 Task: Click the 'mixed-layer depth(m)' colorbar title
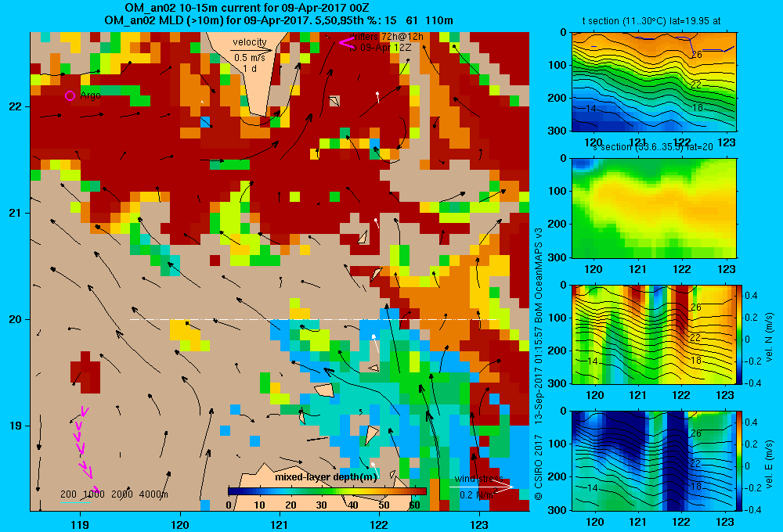[x=326, y=477]
